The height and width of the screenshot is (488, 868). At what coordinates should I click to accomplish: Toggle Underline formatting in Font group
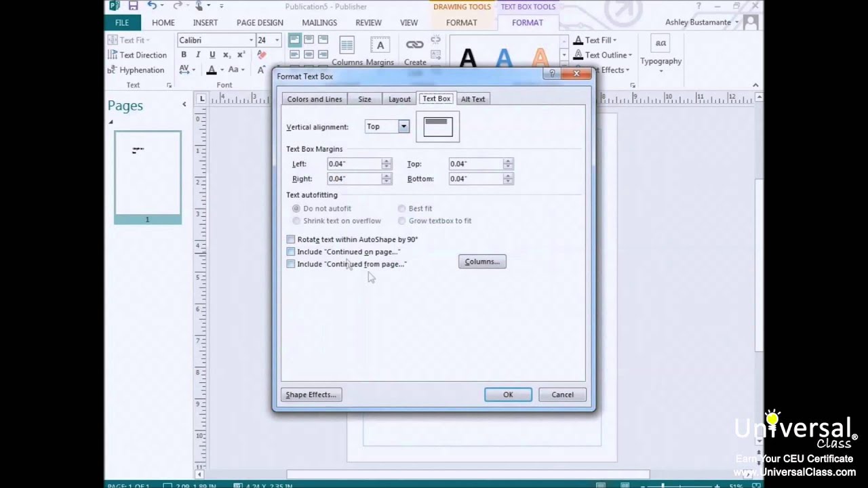pos(212,55)
